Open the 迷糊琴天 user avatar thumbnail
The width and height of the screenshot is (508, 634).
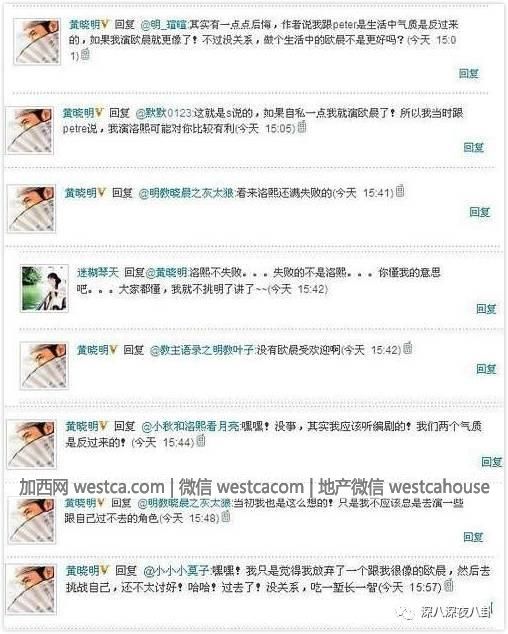tap(44, 289)
